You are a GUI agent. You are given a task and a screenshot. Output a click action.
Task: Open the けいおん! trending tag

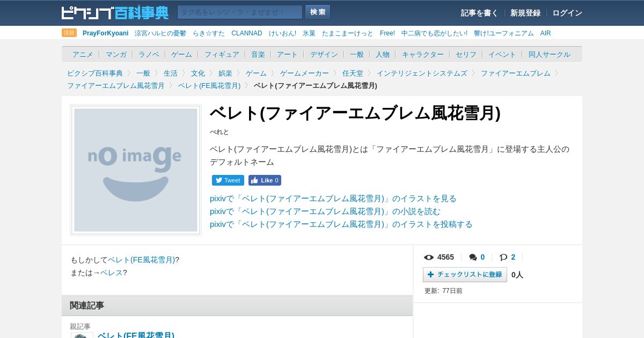click(x=282, y=33)
